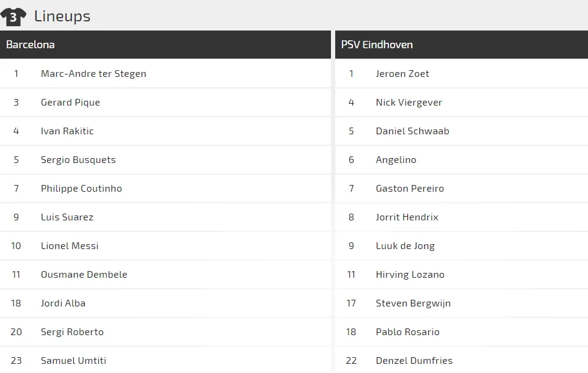Select Steven Bergwijn's name
The height and width of the screenshot is (373, 588).
click(413, 303)
